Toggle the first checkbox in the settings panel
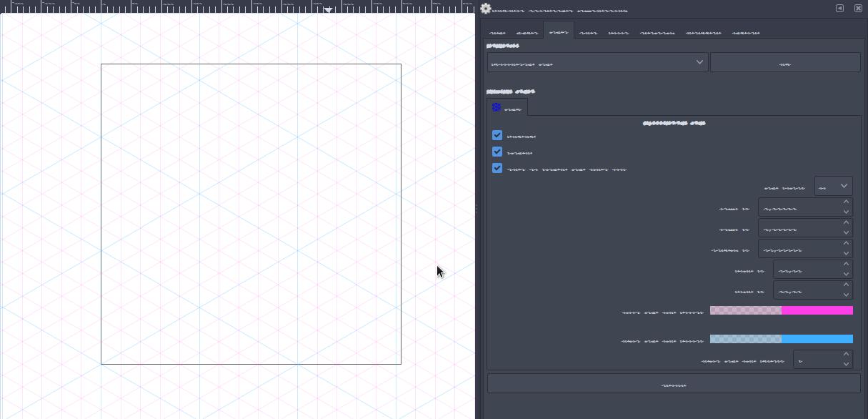This screenshot has width=868, height=419. click(x=497, y=135)
